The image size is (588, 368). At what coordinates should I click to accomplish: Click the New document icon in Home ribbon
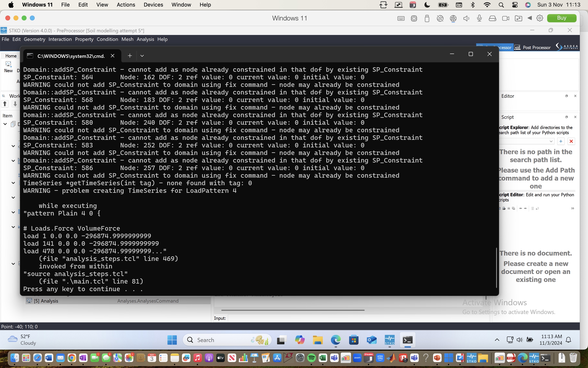pyautogui.click(x=9, y=67)
